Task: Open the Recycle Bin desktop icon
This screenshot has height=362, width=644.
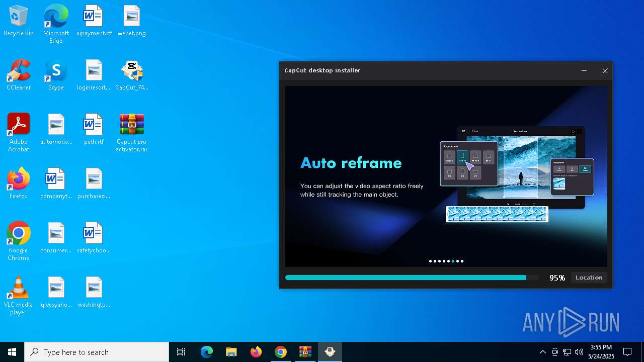Action: [19, 21]
